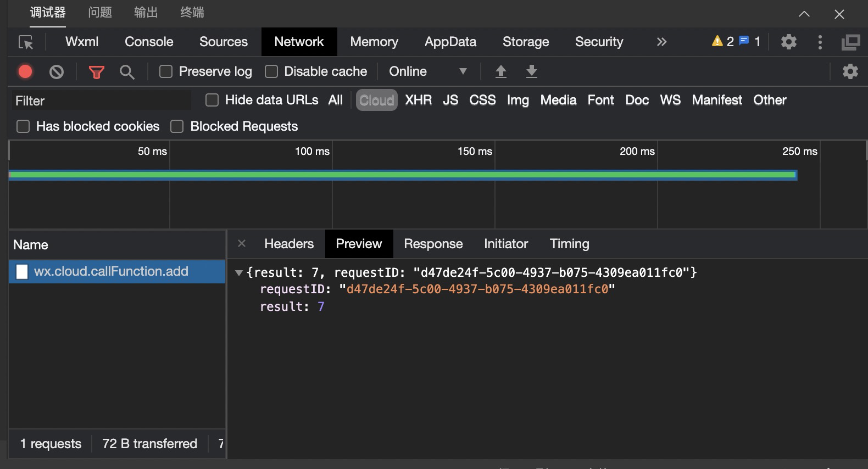The height and width of the screenshot is (469, 868).
Task: Click the export HAR download arrow
Action: coord(531,71)
